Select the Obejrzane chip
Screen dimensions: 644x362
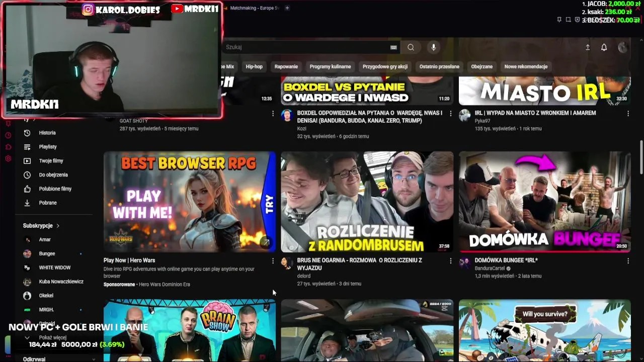coord(481,66)
